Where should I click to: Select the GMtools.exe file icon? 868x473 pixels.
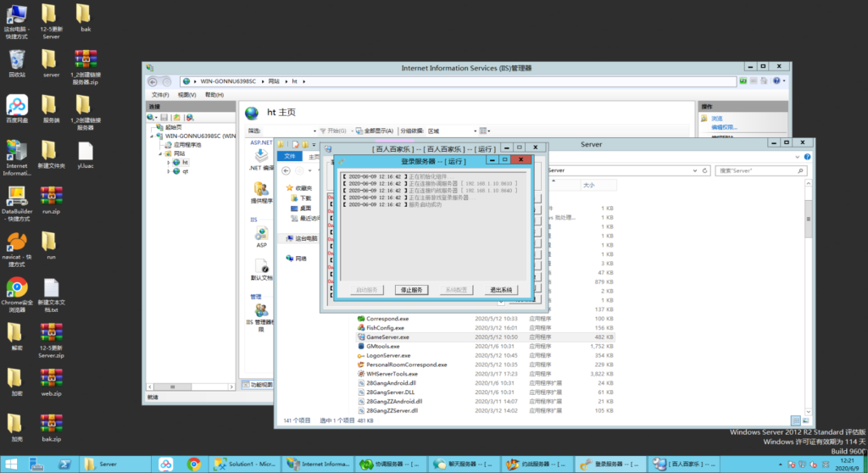361,346
